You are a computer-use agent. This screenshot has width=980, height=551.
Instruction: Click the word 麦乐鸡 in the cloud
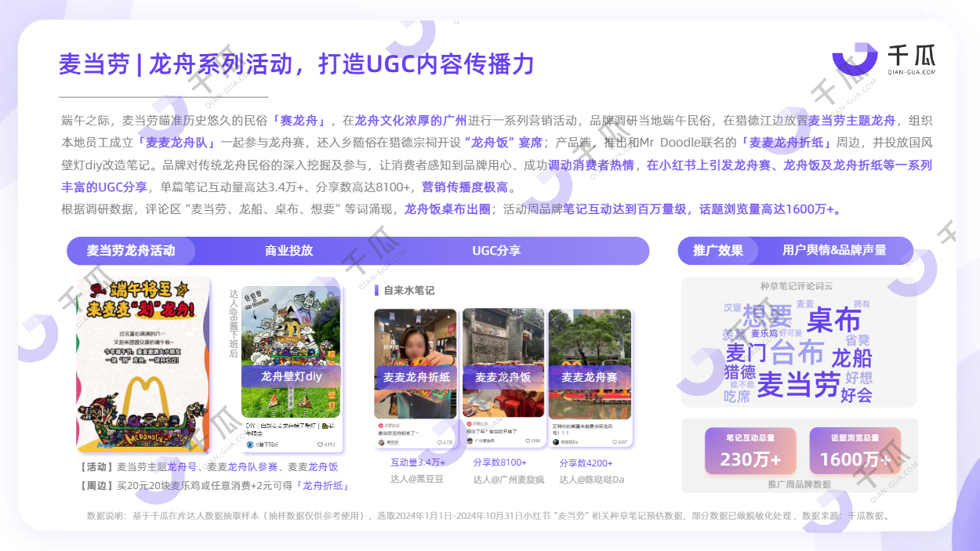pyautogui.click(x=764, y=334)
